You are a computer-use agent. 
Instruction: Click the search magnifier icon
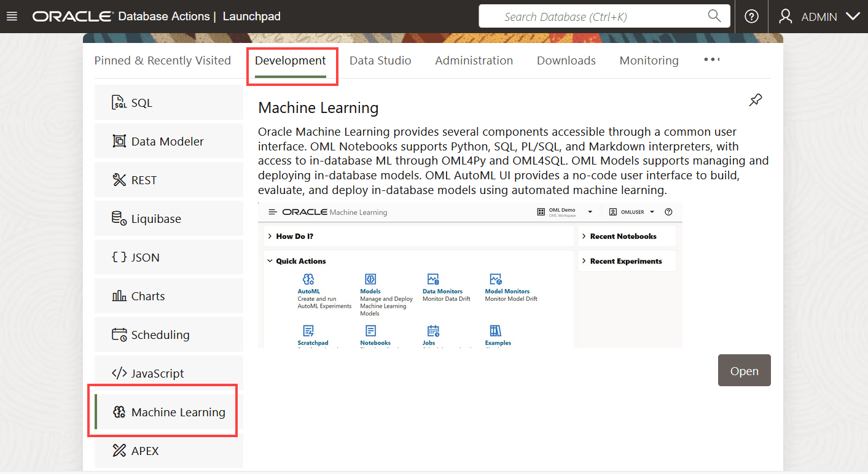[x=714, y=16]
